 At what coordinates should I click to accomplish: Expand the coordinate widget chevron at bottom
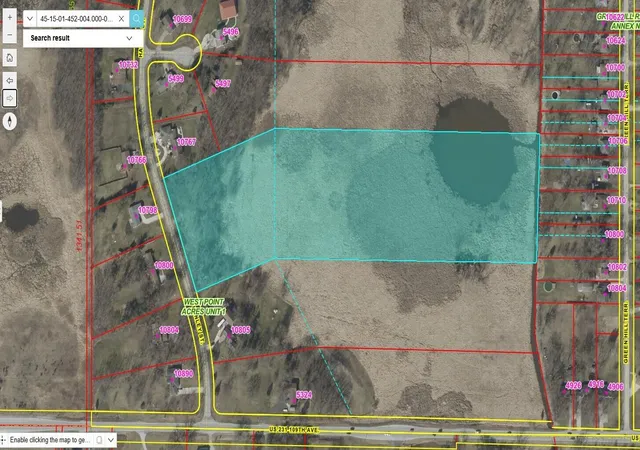click(111, 440)
